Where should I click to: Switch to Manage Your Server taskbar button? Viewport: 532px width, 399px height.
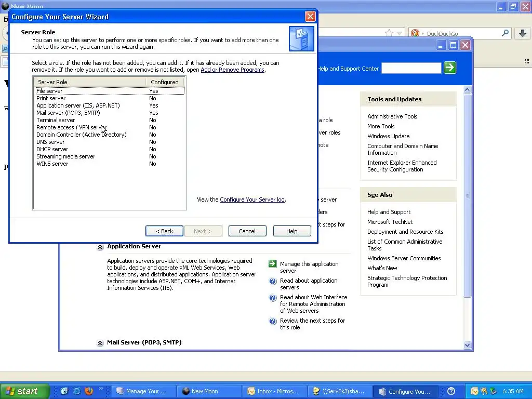click(x=144, y=391)
